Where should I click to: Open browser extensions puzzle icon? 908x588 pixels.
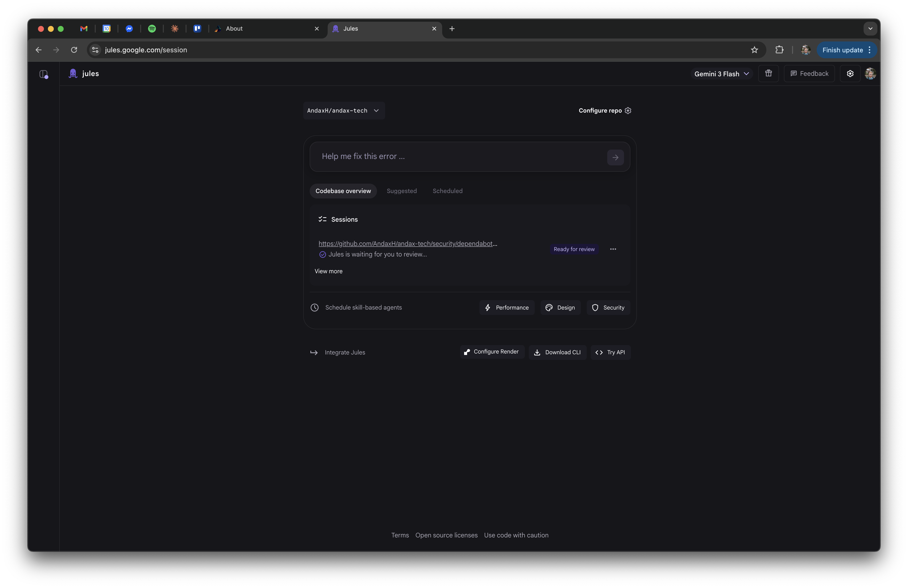point(779,50)
